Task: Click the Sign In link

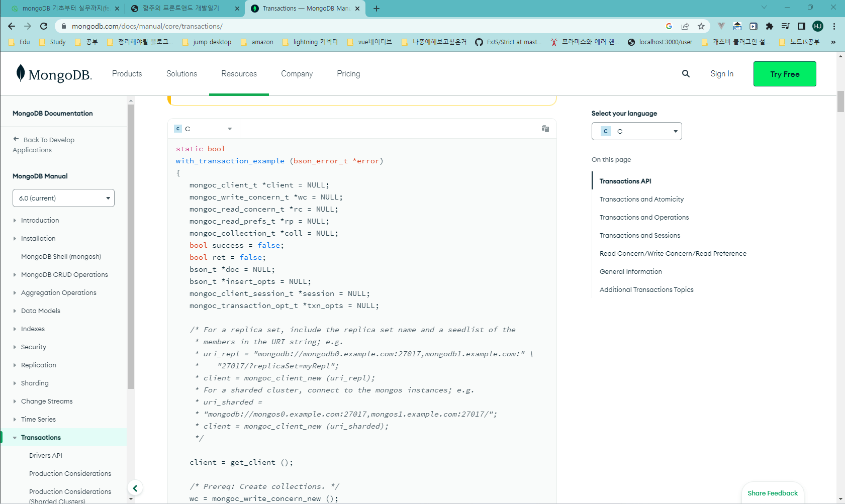Action: (x=722, y=74)
